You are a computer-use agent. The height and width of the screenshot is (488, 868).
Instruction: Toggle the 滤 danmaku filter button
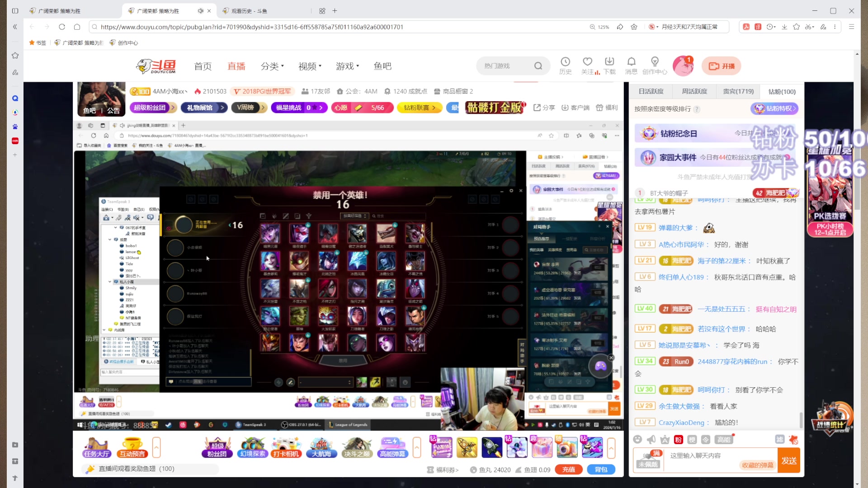780,439
